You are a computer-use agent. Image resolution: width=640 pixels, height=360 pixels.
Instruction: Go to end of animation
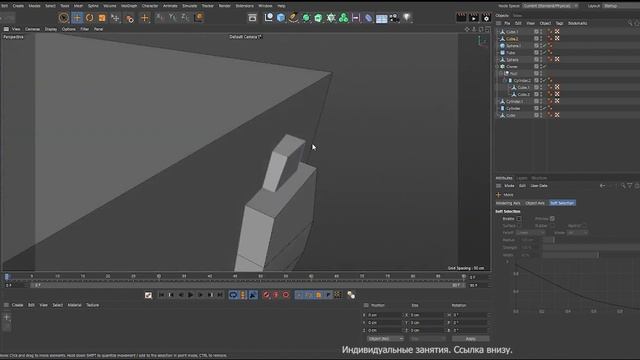pyautogui.click(x=220, y=295)
